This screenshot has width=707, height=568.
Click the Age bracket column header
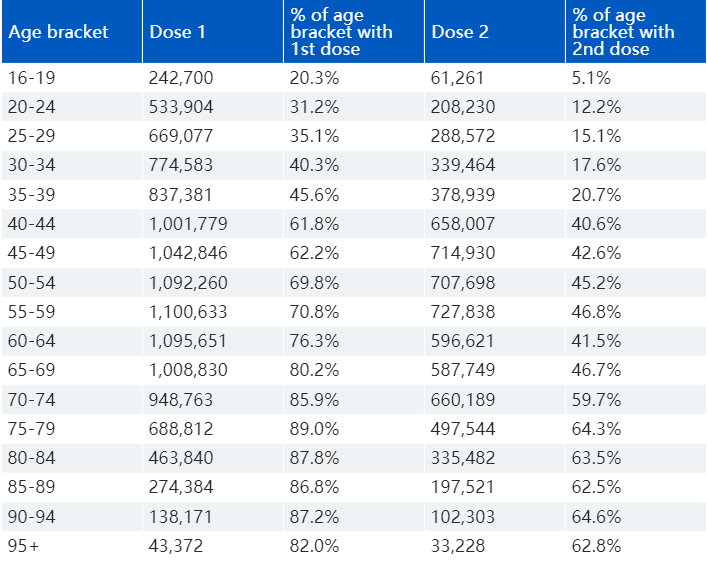tap(58, 32)
